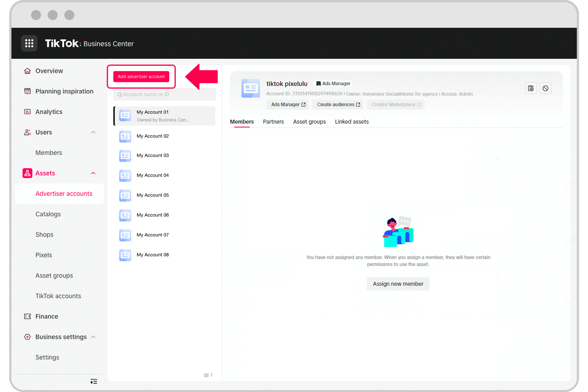Click the Finance section icon in left sidebar

click(x=27, y=316)
